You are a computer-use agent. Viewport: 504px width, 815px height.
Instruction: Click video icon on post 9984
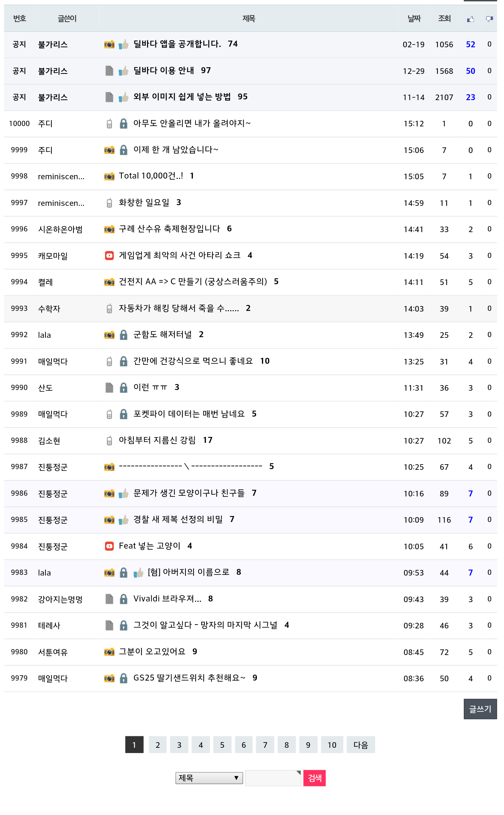109,546
